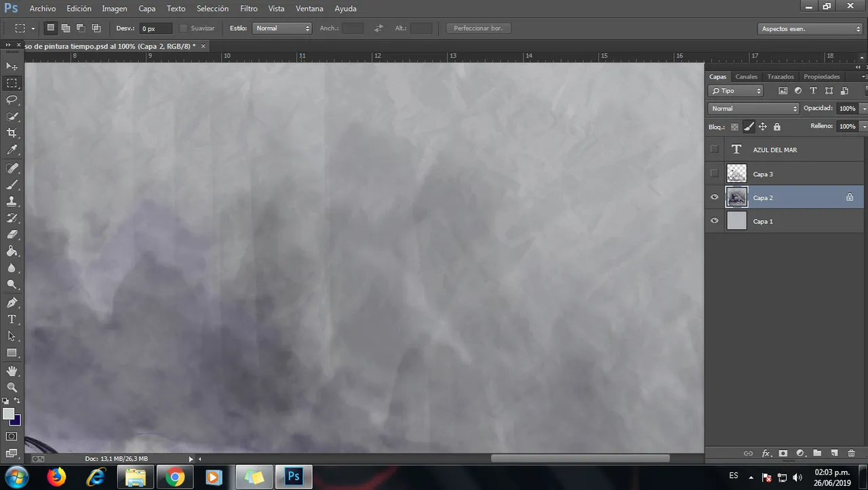This screenshot has height=490, width=868.
Task: Select the Eyedropper tool
Action: tap(12, 150)
